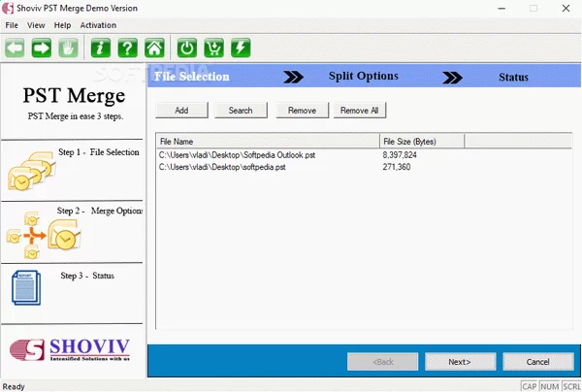582x392 pixels.
Task: Click the power toolbar icon
Action: pyautogui.click(x=186, y=48)
